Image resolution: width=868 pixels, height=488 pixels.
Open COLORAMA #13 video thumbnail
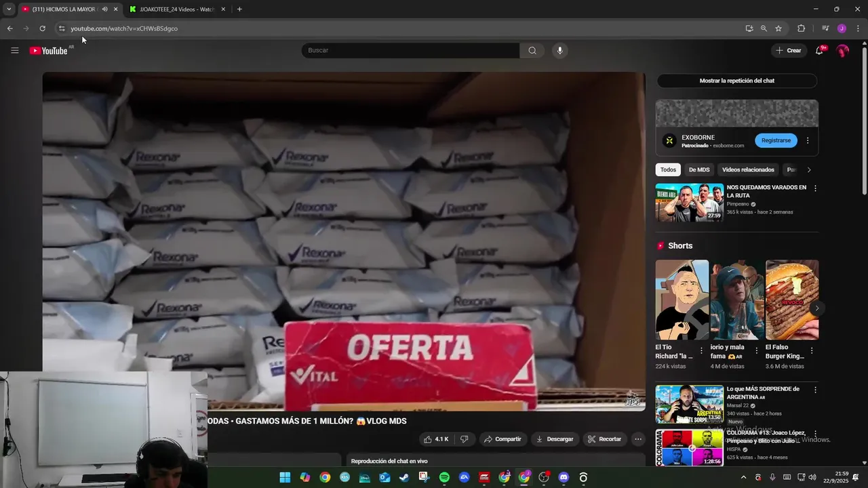click(x=689, y=447)
